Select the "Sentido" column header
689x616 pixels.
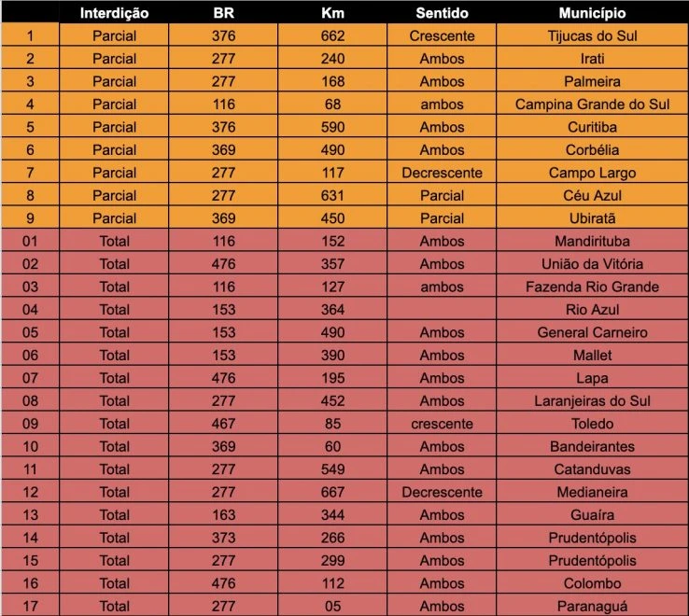click(x=442, y=14)
